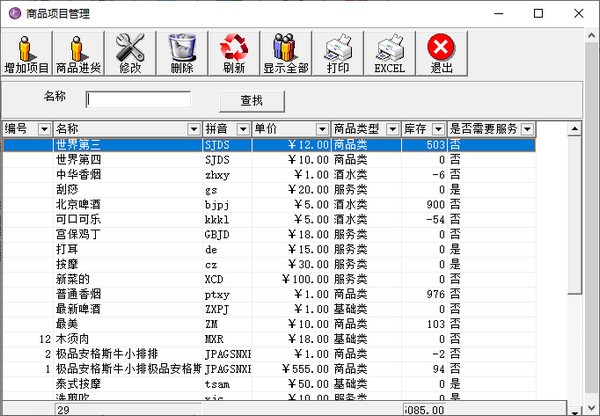This screenshot has width=600, height=416.
Task: Open the 名称 column filter dropdown
Action: click(x=194, y=129)
